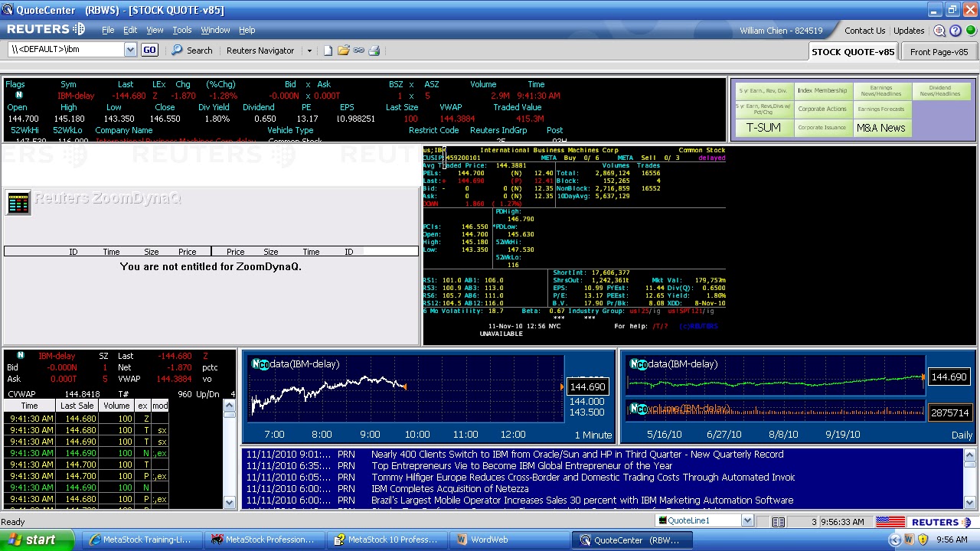Click the GO button

149,50
